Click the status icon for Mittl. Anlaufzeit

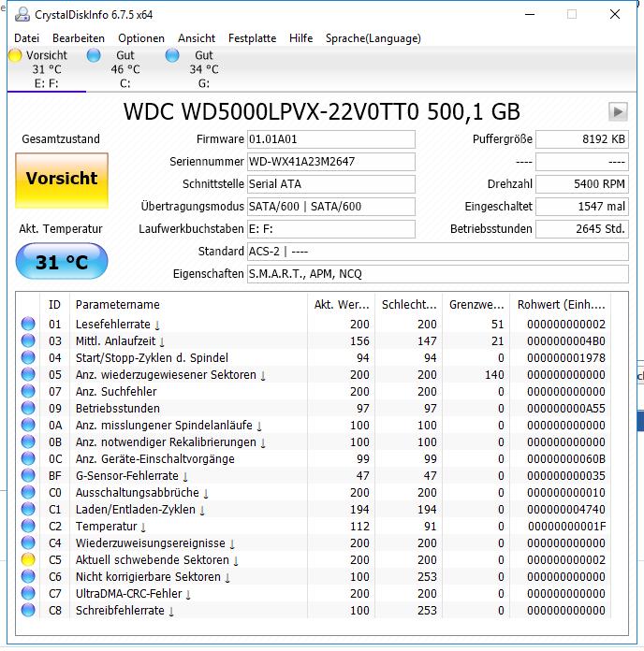(28, 340)
